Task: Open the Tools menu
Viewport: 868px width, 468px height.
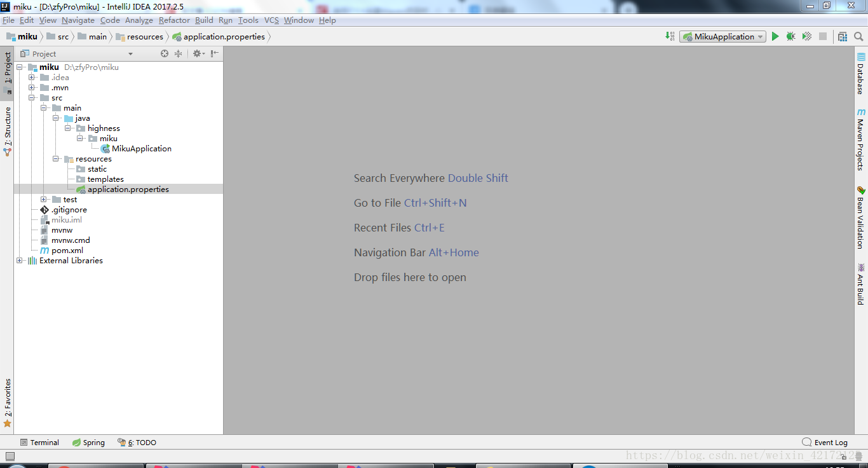Action: [x=248, y=20]
